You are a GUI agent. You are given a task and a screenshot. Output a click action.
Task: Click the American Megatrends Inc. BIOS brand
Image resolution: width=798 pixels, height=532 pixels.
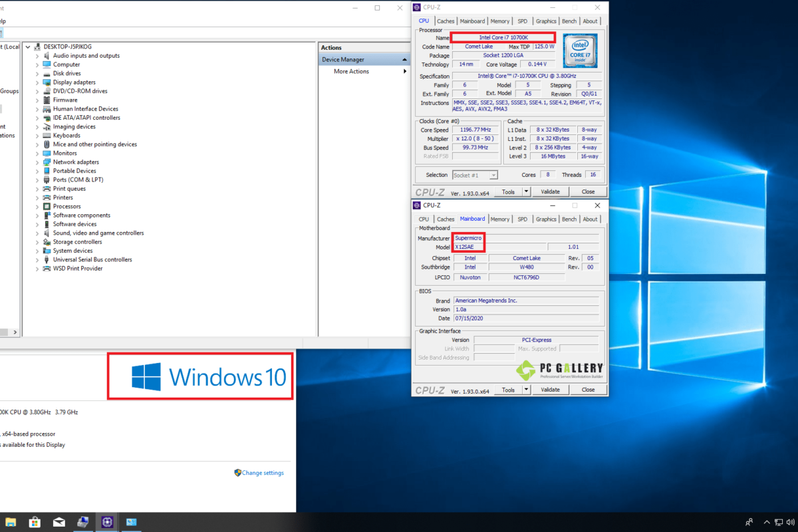[x=485, y=301]
